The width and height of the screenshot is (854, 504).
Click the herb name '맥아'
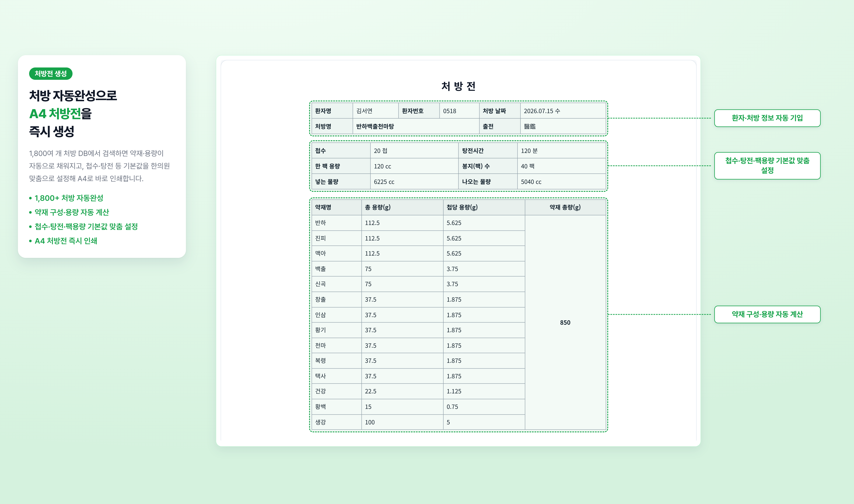point(321,253)
